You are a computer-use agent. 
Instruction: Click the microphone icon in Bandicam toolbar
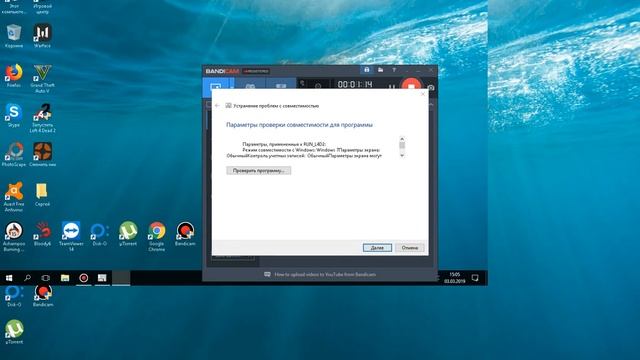tap(302, 84)
